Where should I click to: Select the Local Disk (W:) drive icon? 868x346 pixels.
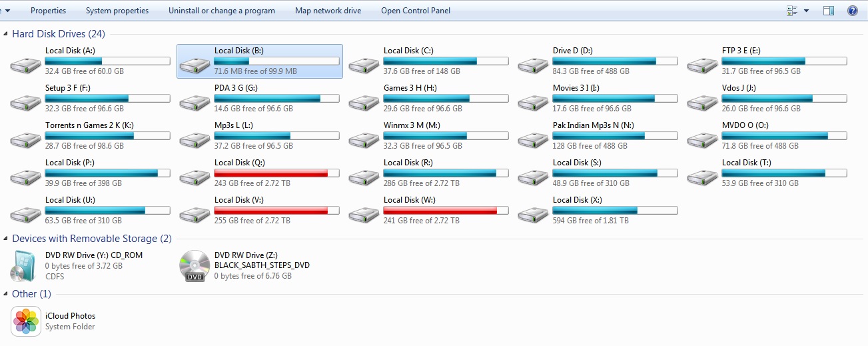click(x=364, y=215)
